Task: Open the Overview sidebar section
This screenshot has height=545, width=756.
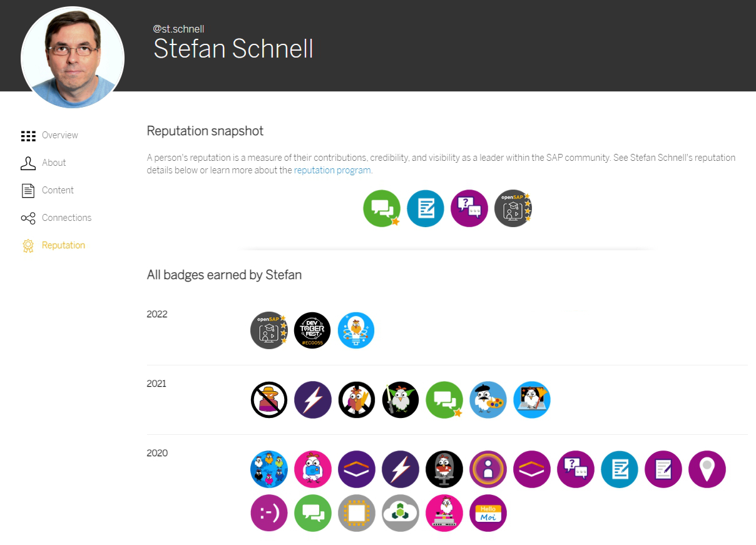Action: [49, 135]
